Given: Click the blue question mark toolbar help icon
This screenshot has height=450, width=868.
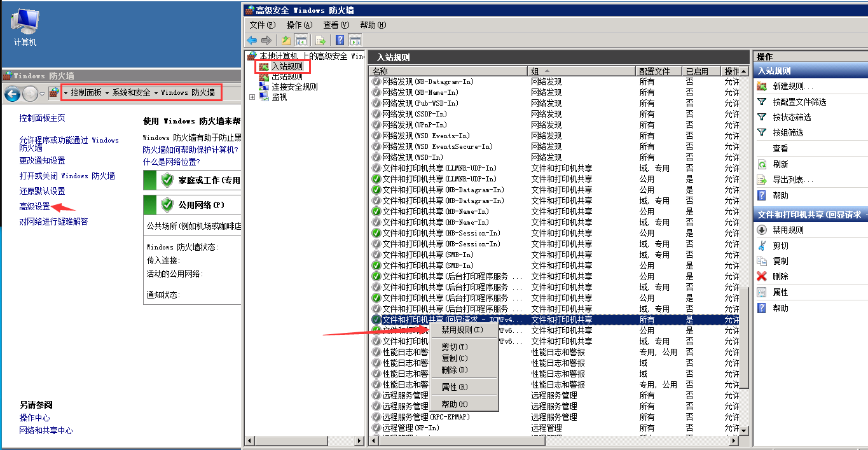Looking at the screenshot, I should coord(340,40).
